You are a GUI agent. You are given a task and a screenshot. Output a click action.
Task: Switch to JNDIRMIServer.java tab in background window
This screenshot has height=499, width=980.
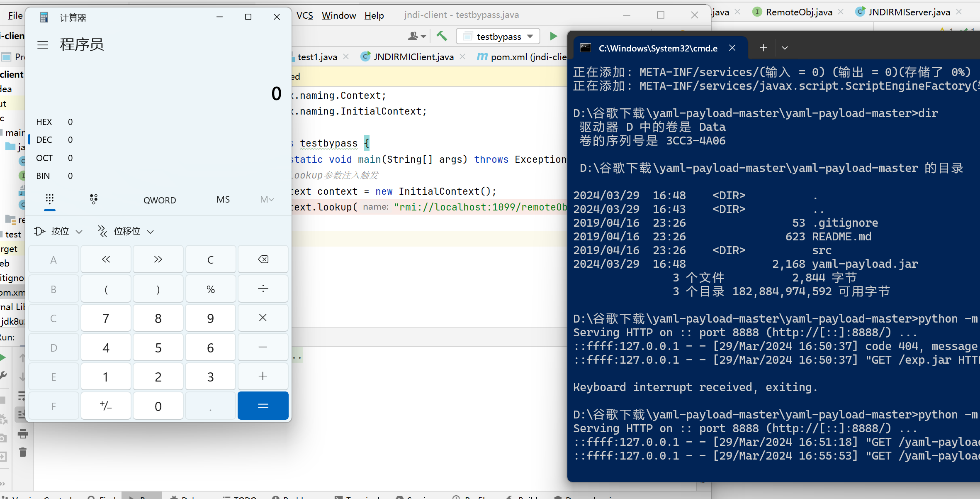(903, 12)
